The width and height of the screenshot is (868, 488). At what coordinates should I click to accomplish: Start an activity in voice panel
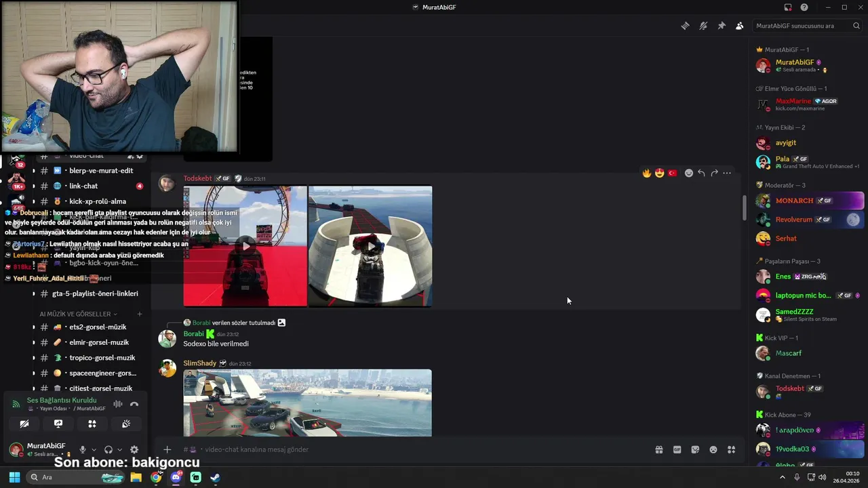[92, 424]
